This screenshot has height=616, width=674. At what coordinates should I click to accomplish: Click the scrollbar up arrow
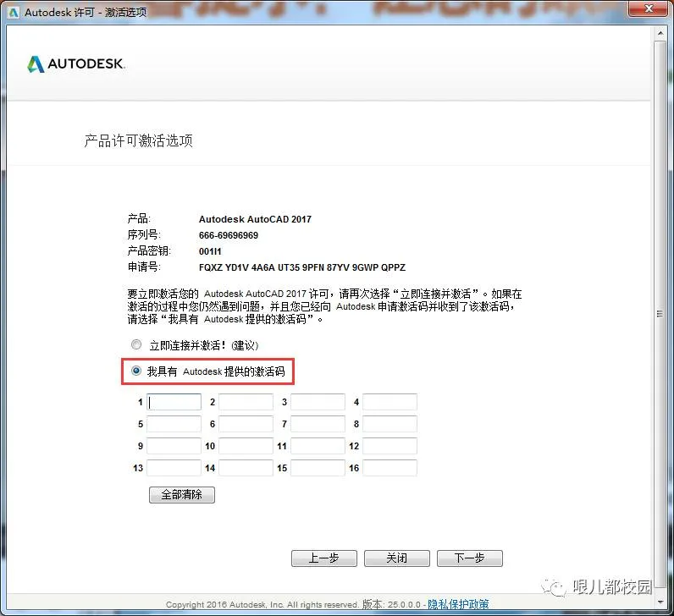660,33
